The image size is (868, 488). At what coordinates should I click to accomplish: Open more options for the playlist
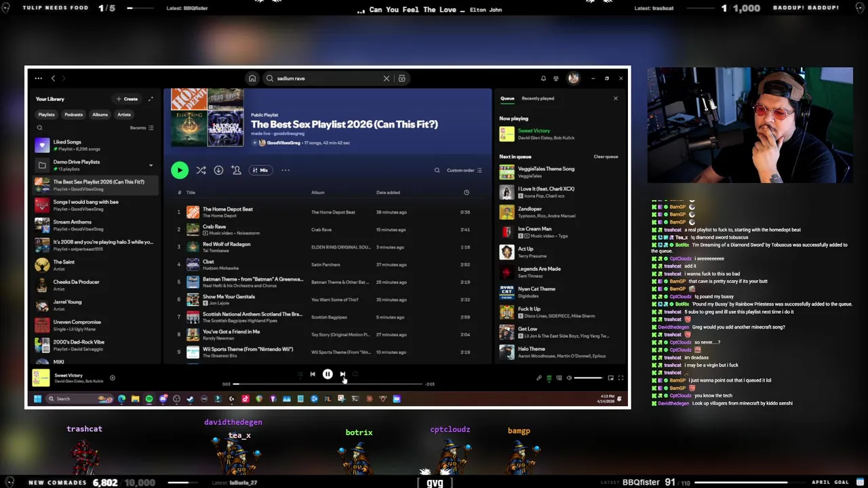click(x=285, y=170)
